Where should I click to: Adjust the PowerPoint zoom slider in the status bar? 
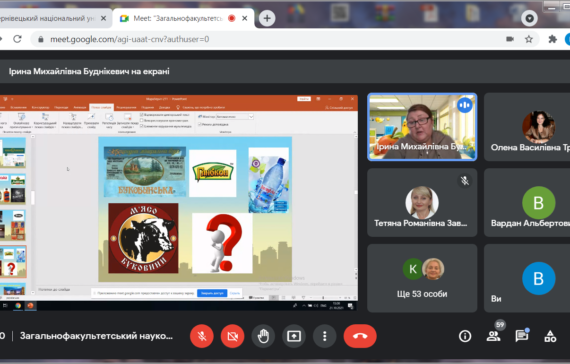pos(323,297)
